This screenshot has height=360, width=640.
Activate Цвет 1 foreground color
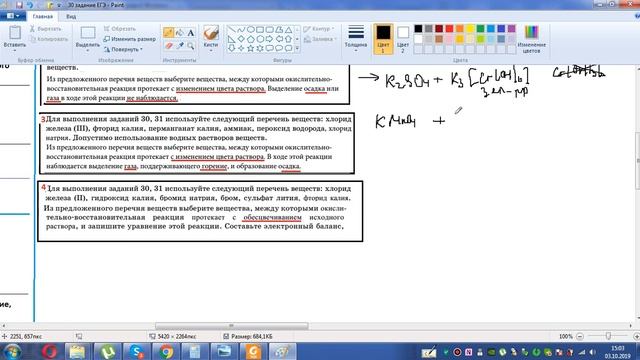click(x=383, y=39)
